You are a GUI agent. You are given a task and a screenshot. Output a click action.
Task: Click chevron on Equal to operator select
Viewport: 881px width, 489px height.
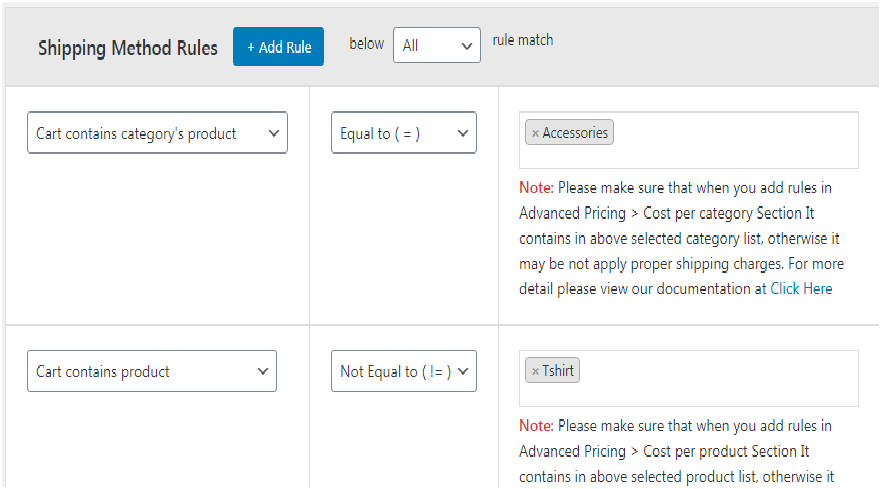click(462, 133)
